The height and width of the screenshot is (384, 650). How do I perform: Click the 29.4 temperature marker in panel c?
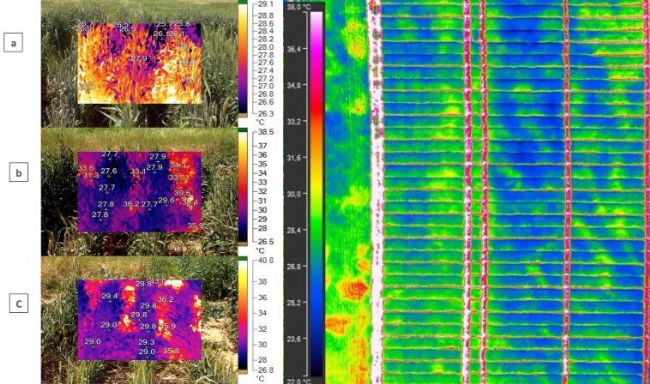click(x=109, y=296)
